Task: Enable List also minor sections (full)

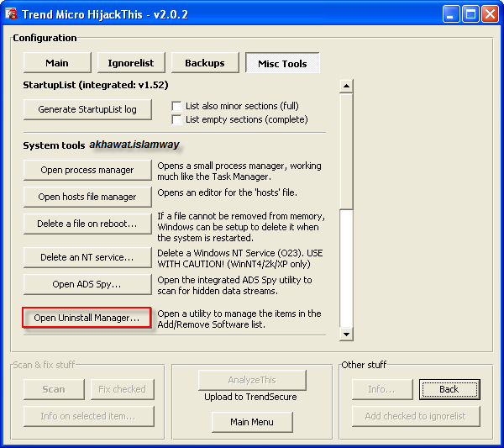Action: pyautogui.click(x=176, y=106)
